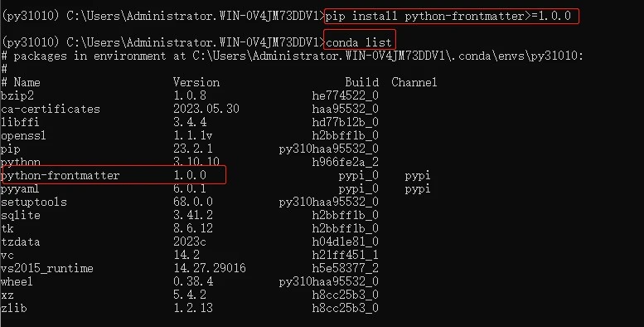Viewport: 644px width, 327px height.
Task: Click the bzip2 package name
Action: pos(17,95)
